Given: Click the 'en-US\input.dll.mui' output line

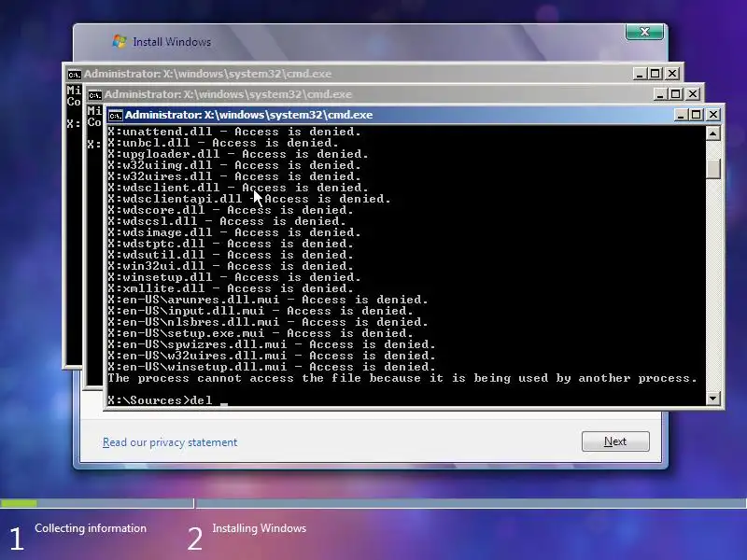Looking at the screenshot, I should (x=261, y=311).
